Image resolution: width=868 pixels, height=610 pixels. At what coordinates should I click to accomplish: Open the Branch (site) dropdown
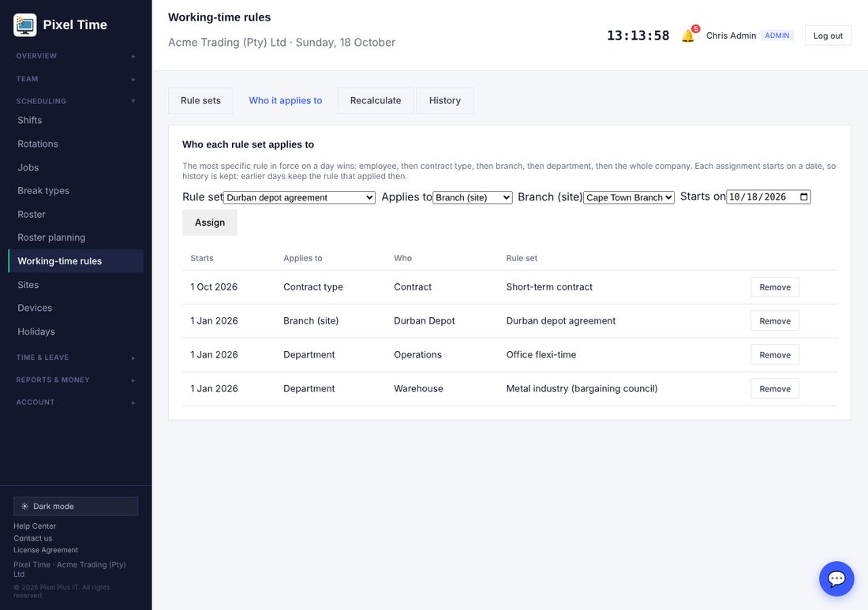[629, 197]
